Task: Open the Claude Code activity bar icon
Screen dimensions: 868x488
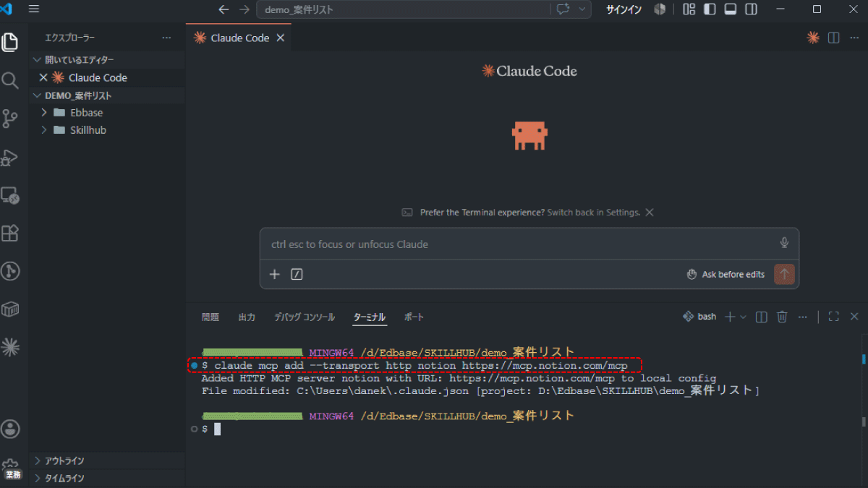Action: pyautogui.click(x=10, y=348)
